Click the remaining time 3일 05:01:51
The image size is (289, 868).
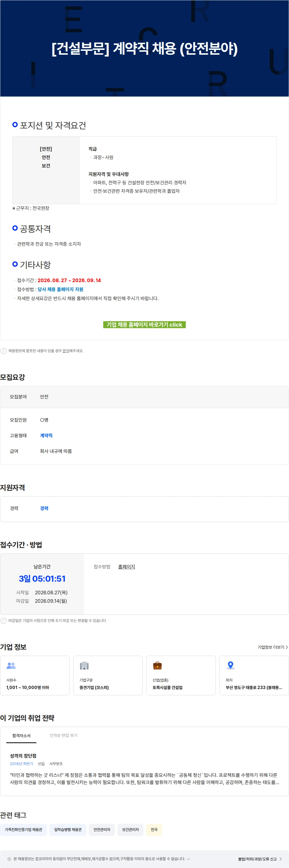(42, 579)
